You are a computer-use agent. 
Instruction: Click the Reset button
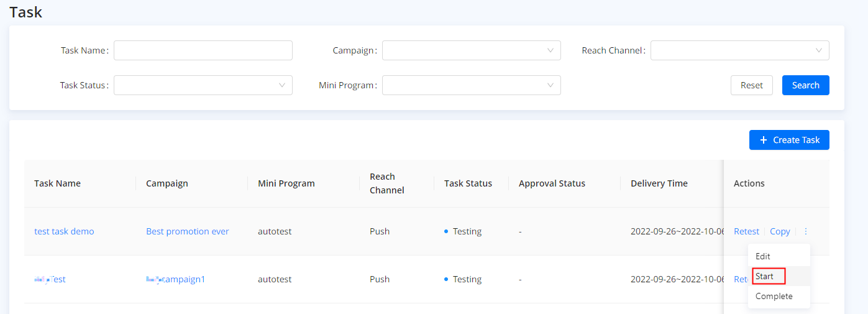click(x=751, y=85)
